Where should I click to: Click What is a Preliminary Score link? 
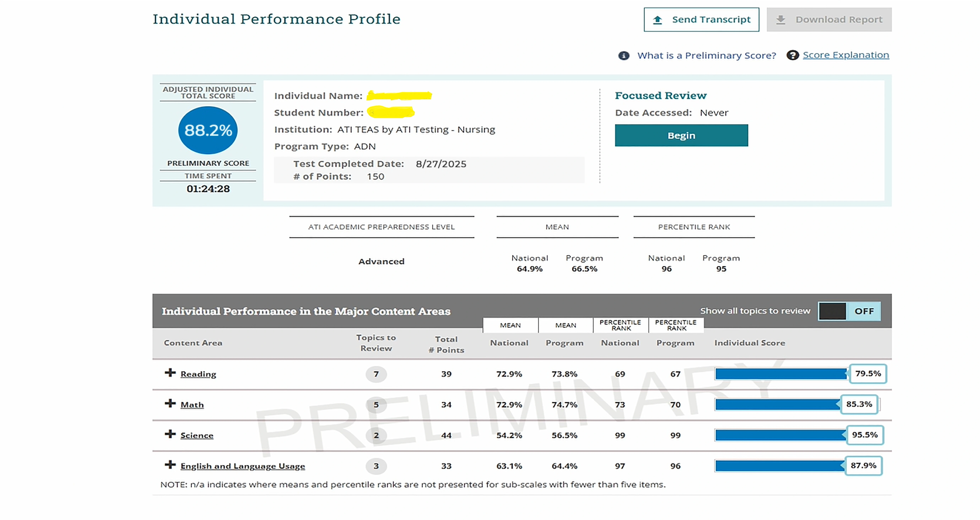click(706, 56)
